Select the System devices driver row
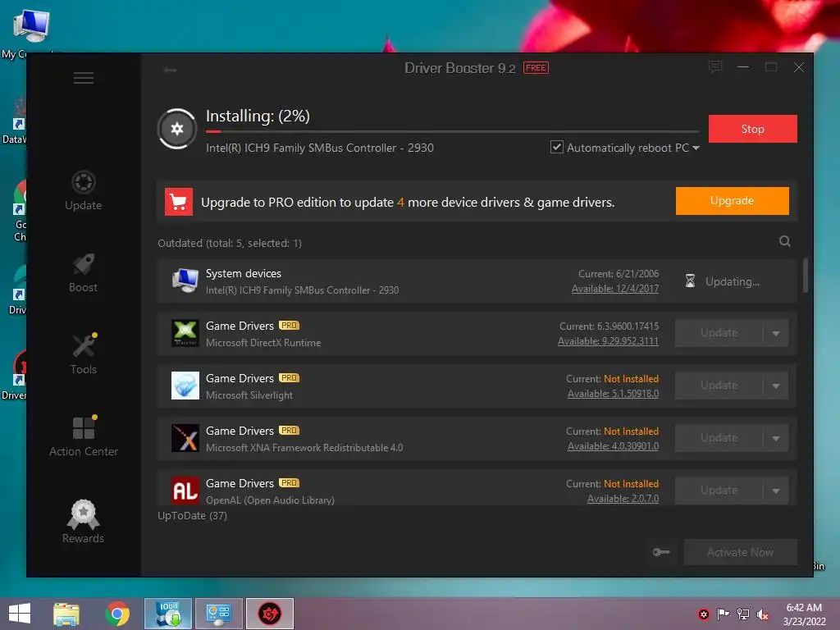This screenshot has height=630, width=840. 477,281
